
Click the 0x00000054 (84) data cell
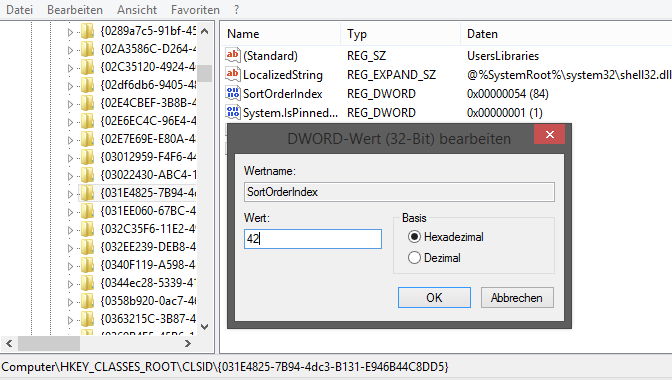coord(507,93)
